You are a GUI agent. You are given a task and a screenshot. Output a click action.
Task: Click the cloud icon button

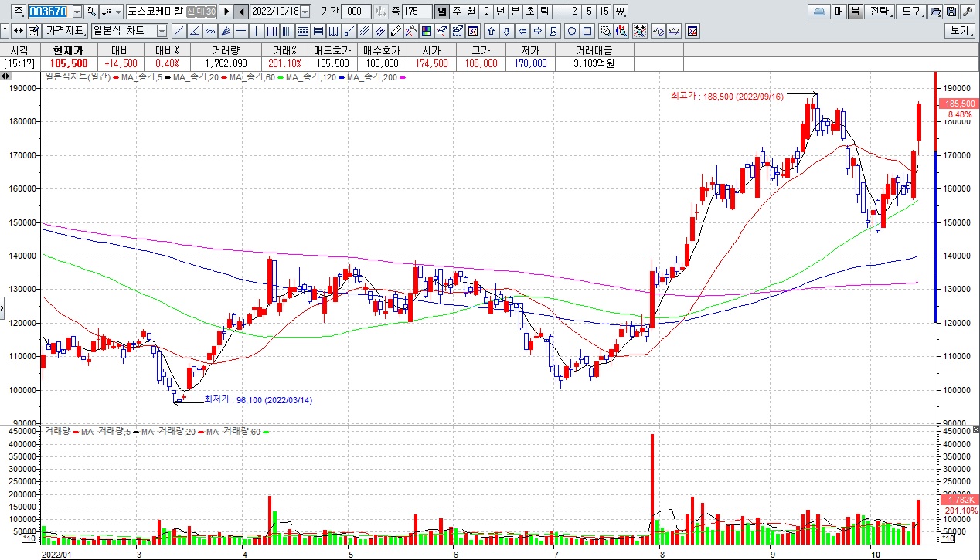click(819, 12)
